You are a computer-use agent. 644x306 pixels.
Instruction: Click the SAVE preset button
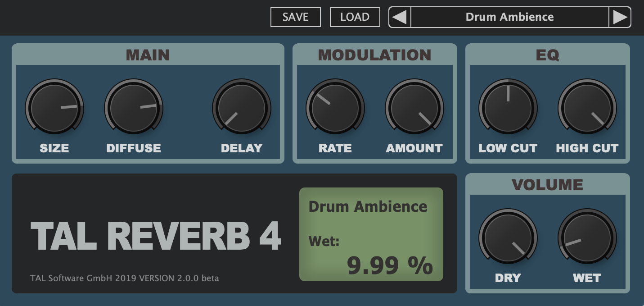pyautogui.click(x=295, y=17)
